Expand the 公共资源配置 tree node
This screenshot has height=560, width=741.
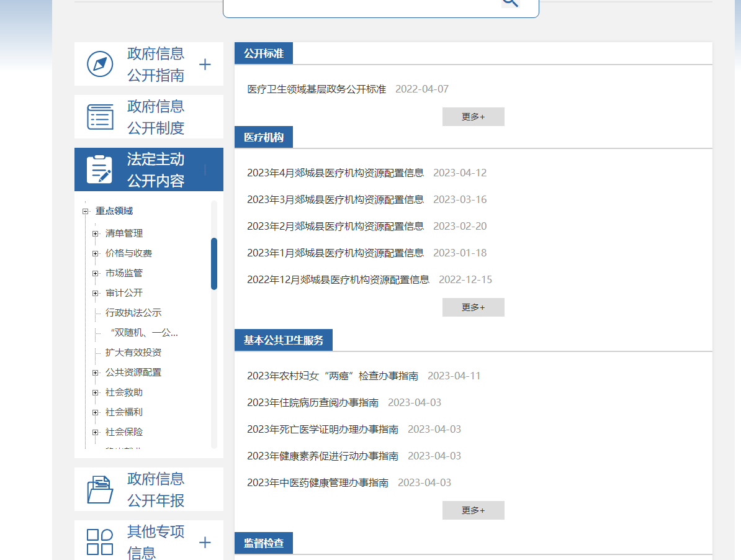[96, 373]
